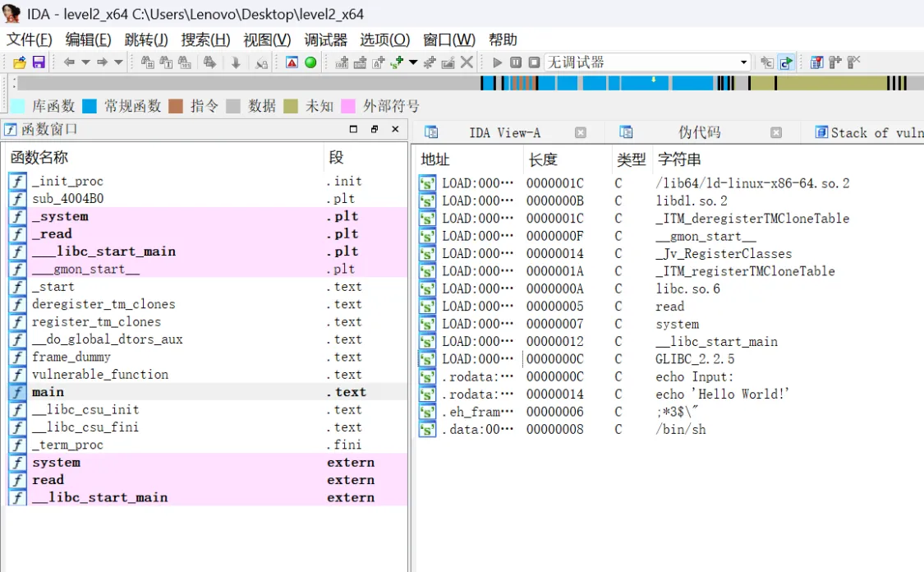The width and height of the screenshot is (924, 572).
Task: Switch to the IDA View-A tab
Action: click(x=504, y=132)
